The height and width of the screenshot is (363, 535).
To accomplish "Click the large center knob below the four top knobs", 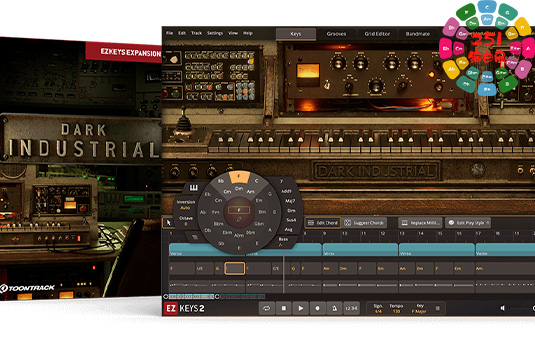I will pos(376,86).
